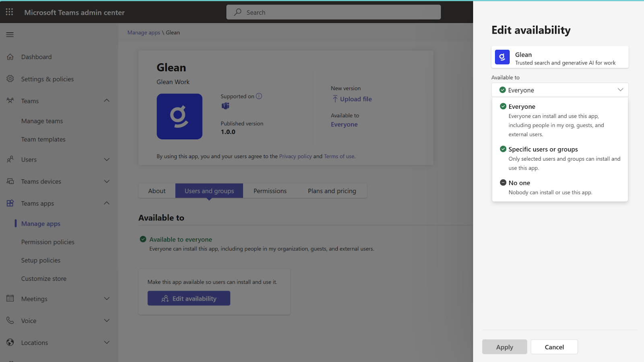The height and width of the screenshot is (362, 644).
Task: Select the Everyone availability option
Action: pos(522,107)
